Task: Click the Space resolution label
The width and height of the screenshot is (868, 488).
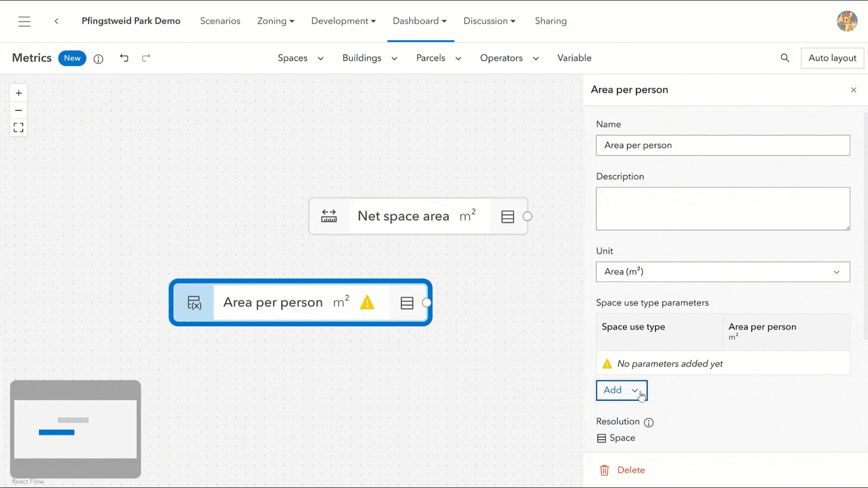Action: point(622,438)
